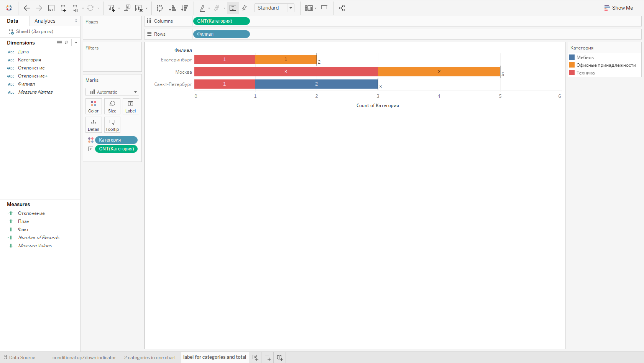Screen dimensions: 644x363
Task: Sort bars in descending order
Action: 185,8
